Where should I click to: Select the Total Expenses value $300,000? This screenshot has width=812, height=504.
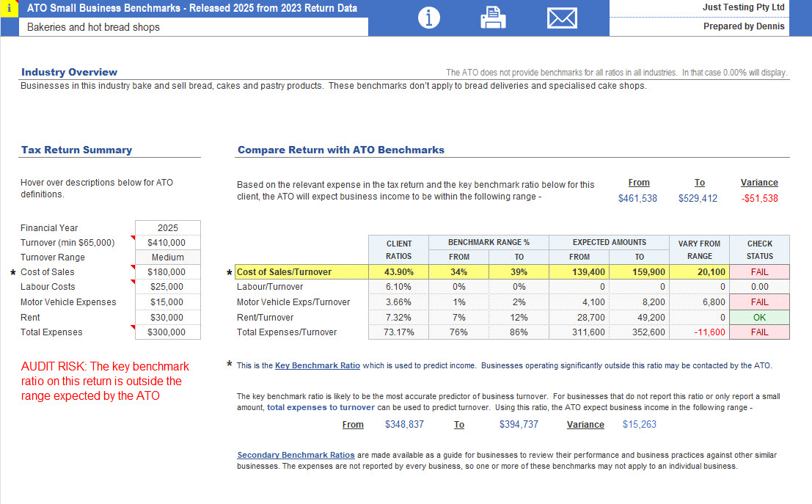click(167, 332)
